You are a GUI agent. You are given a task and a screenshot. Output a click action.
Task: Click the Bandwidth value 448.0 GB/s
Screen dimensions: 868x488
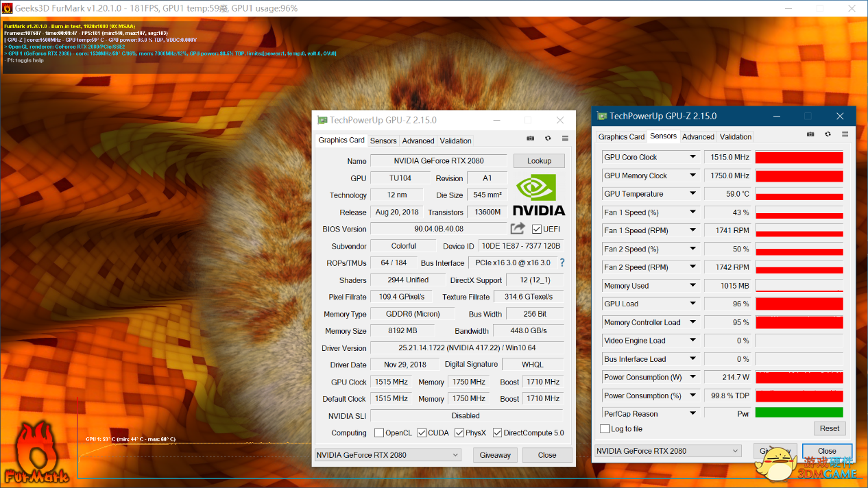[x=529, y=330]
